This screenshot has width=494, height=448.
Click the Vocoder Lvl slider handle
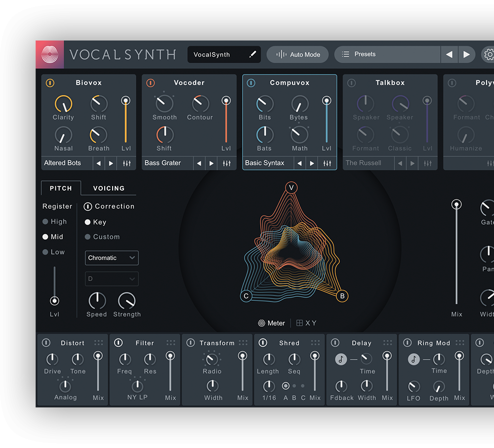coord(226,101)
